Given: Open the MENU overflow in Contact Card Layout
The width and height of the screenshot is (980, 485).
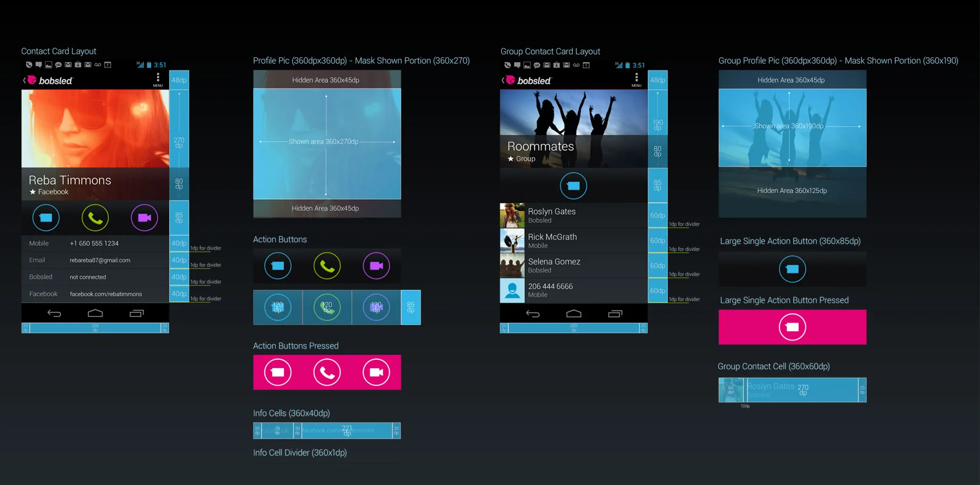Looking at the screenshot, I should [158, 80].
